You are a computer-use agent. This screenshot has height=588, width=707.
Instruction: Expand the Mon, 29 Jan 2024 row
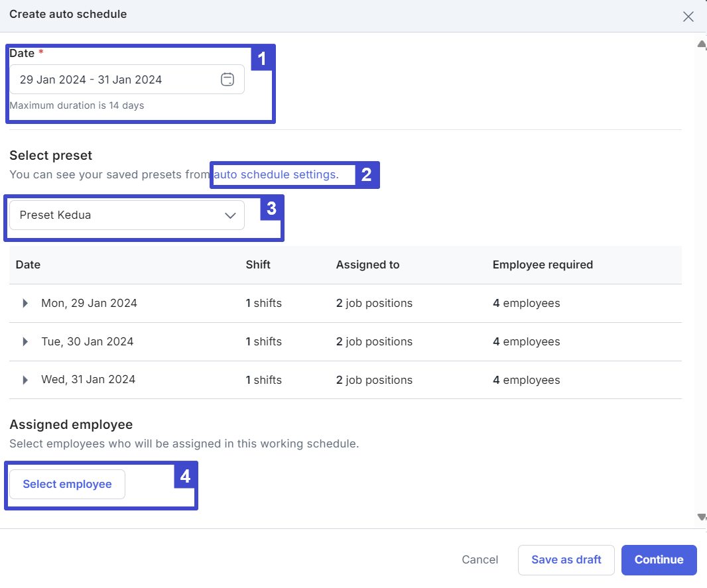[25, 304]
